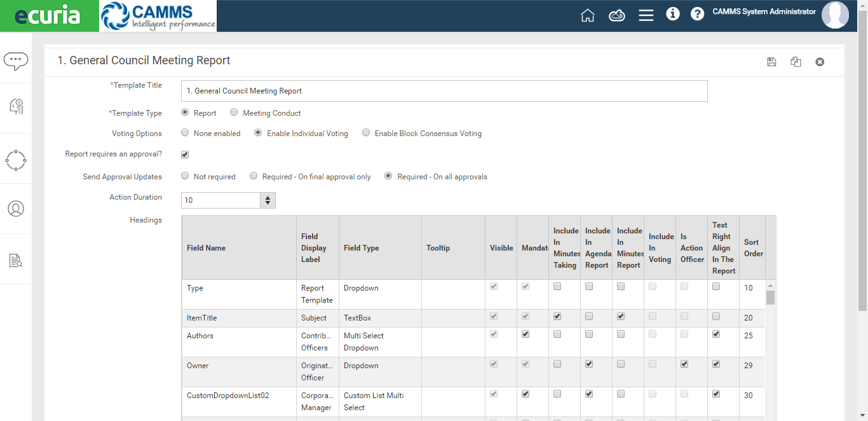This screenshot has width=868, height=421.
Task: Select Required - On all approvals
Action: point(388,176)
